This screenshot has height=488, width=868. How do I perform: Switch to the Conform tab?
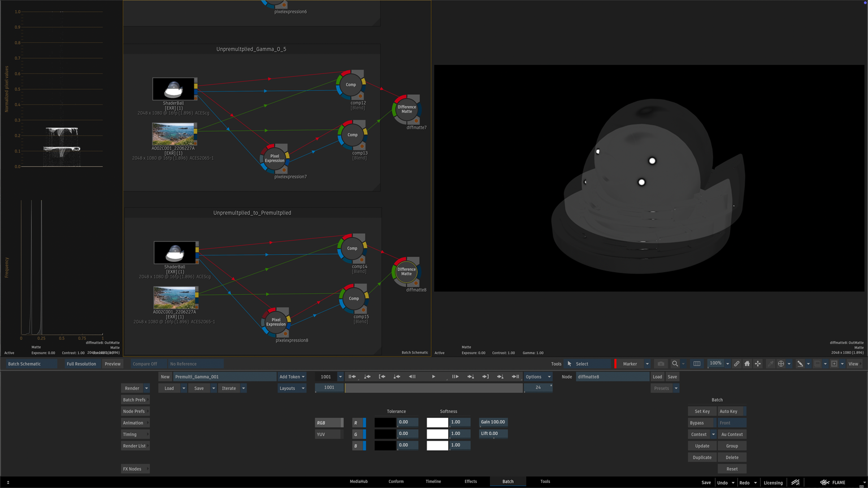[396, 482]
